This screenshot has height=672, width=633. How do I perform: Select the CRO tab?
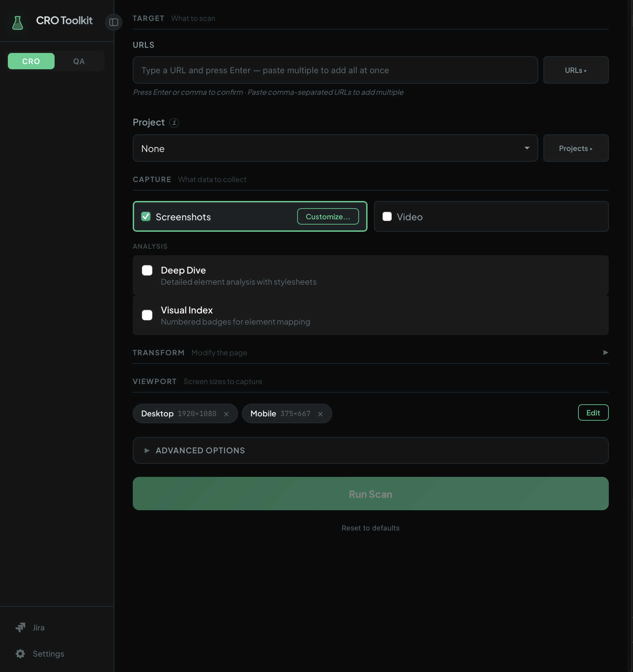pos(31,61)
